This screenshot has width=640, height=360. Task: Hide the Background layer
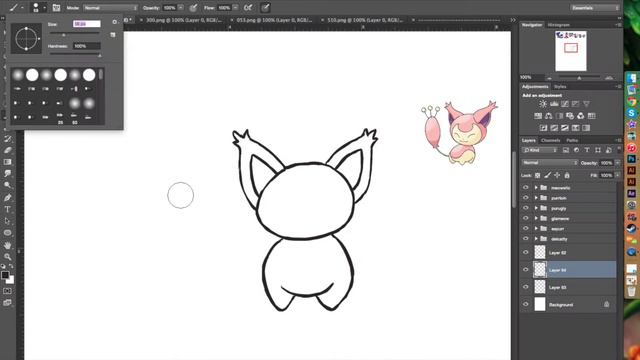click(526, 304)
